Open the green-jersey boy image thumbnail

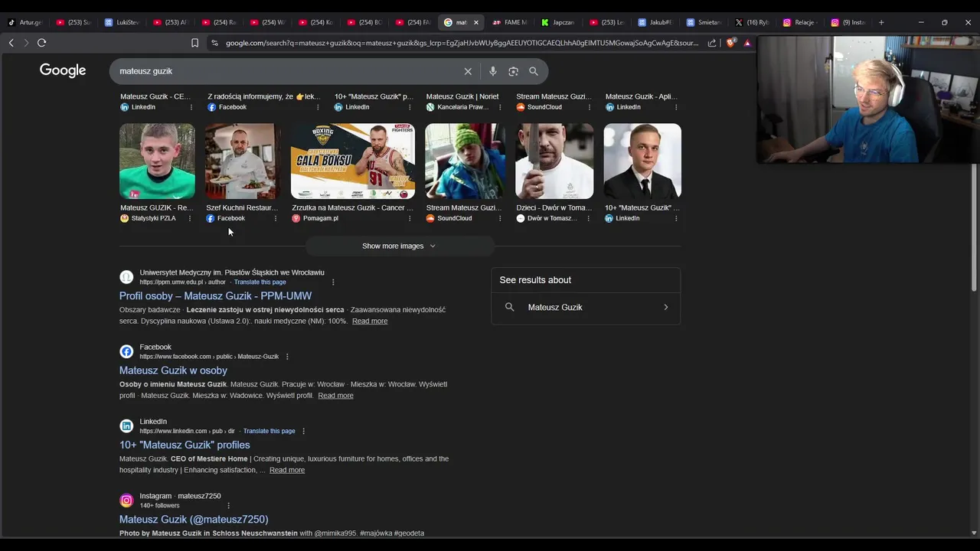157,161
